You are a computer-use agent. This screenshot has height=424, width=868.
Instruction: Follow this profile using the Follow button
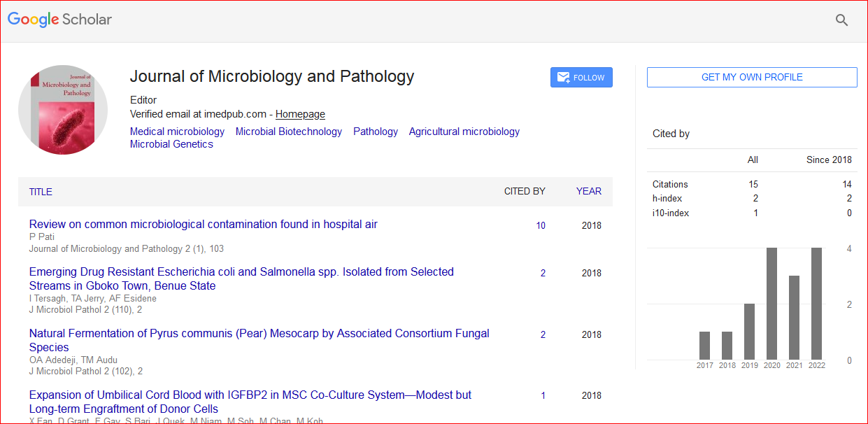(581, 78)
